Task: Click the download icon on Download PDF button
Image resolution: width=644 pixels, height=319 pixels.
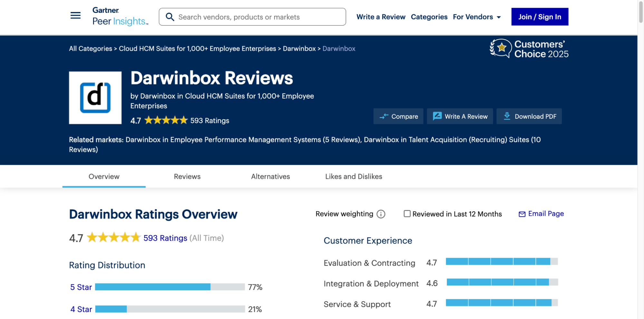Action: click(x=507, y=116)
